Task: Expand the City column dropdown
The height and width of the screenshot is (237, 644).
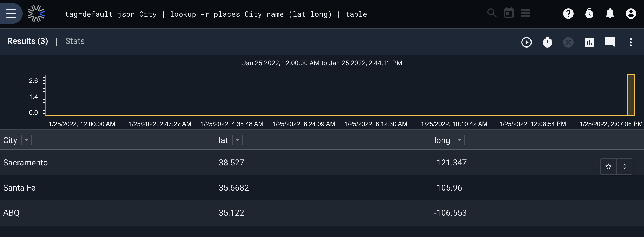Action: coord(27,140)
